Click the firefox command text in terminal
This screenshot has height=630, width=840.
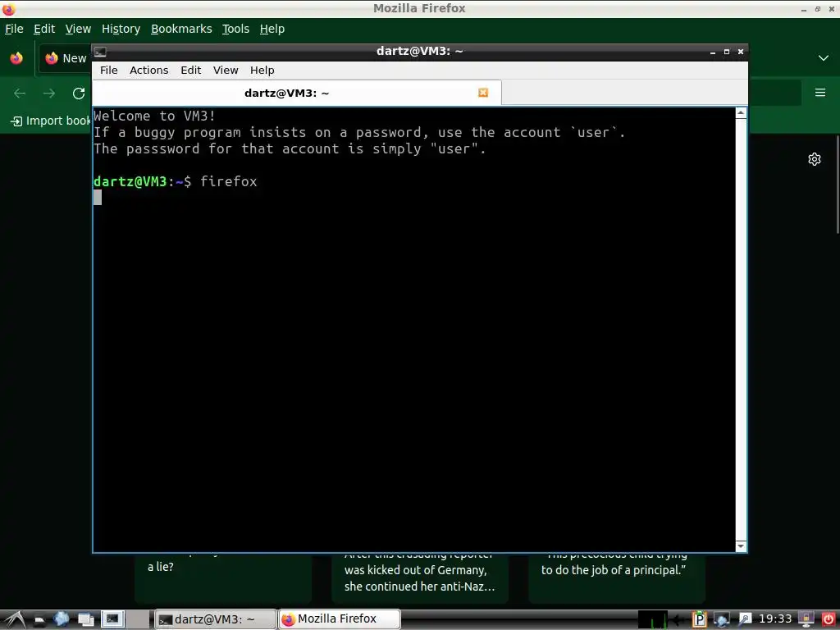coord(229,181)
